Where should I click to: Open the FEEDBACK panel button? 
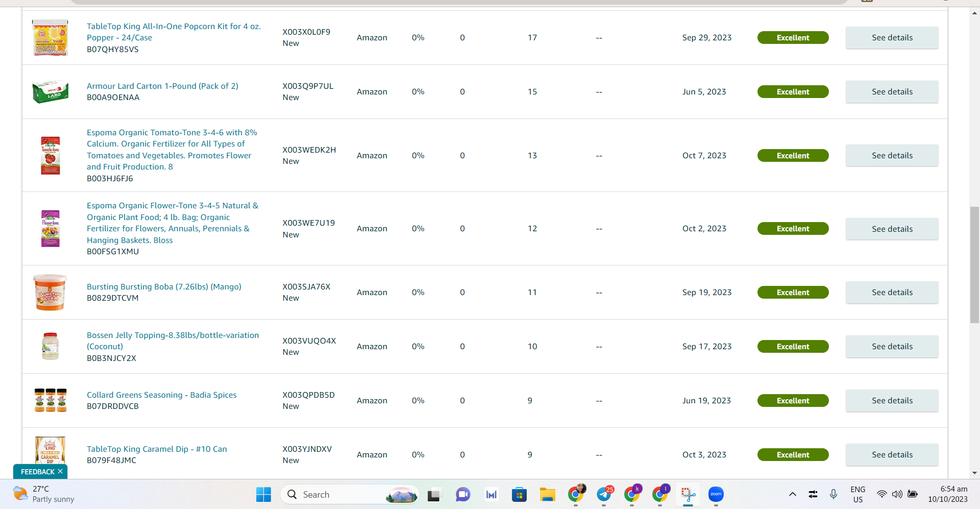[x=40, y=472]
